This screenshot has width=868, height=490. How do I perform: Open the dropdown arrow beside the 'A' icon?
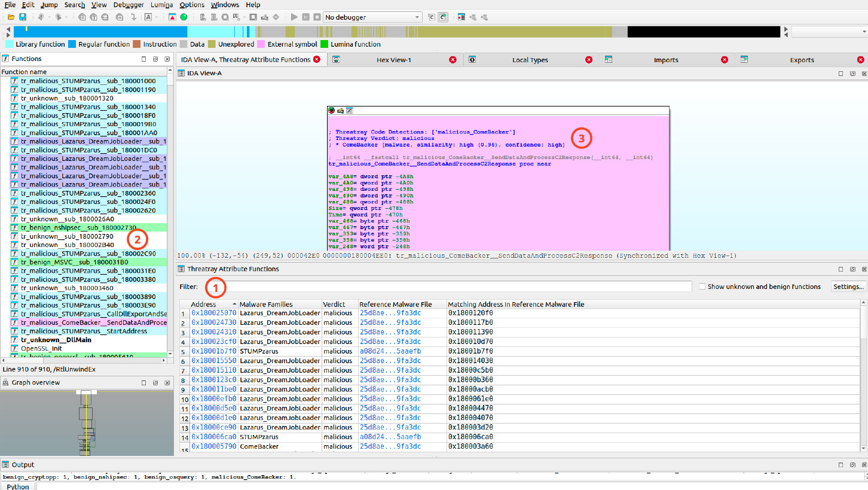(157, 17)
